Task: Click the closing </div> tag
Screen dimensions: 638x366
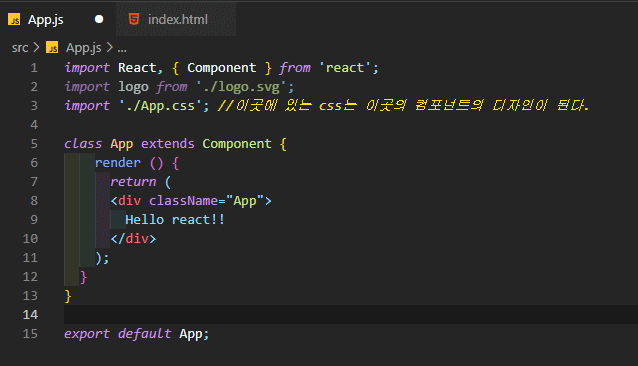Action: 133,239
